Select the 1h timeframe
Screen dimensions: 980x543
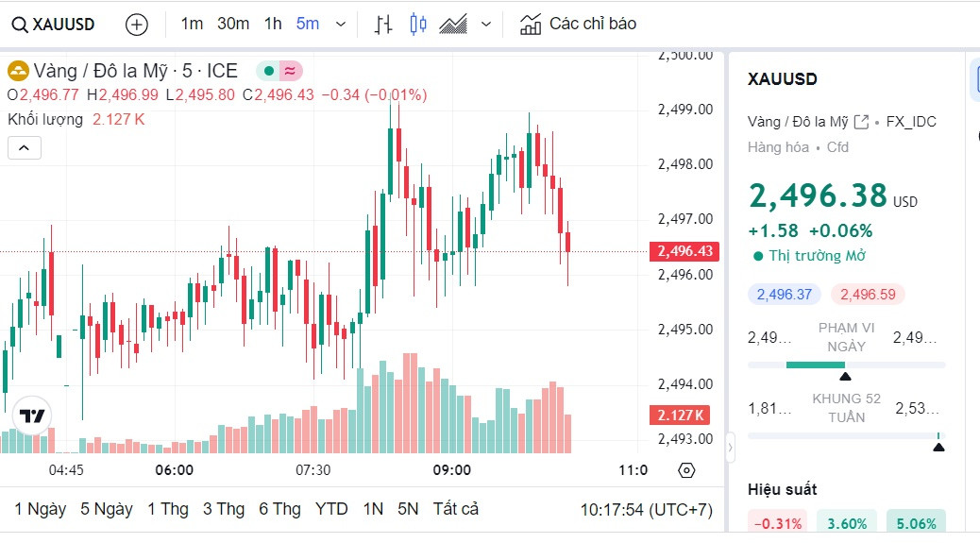click(273, 24)
